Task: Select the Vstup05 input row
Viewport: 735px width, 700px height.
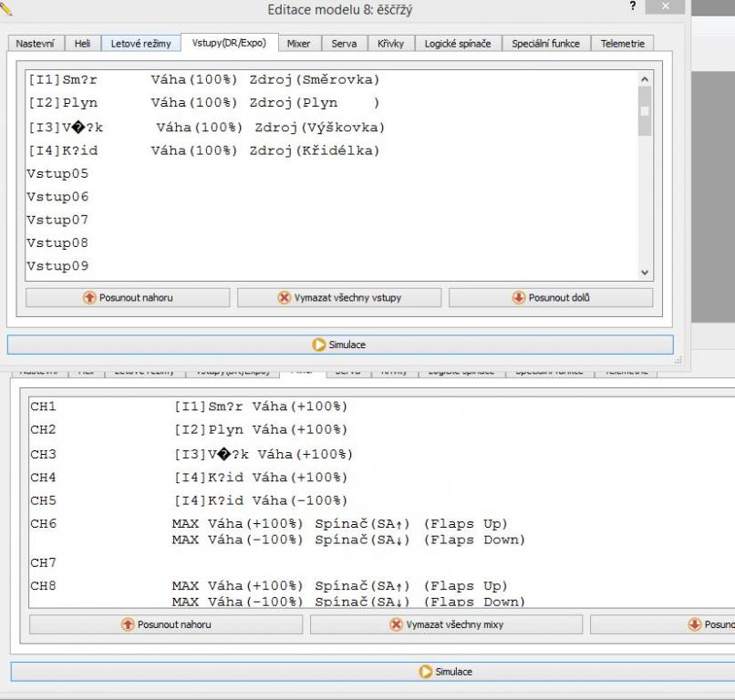Action: coord(57,173)
